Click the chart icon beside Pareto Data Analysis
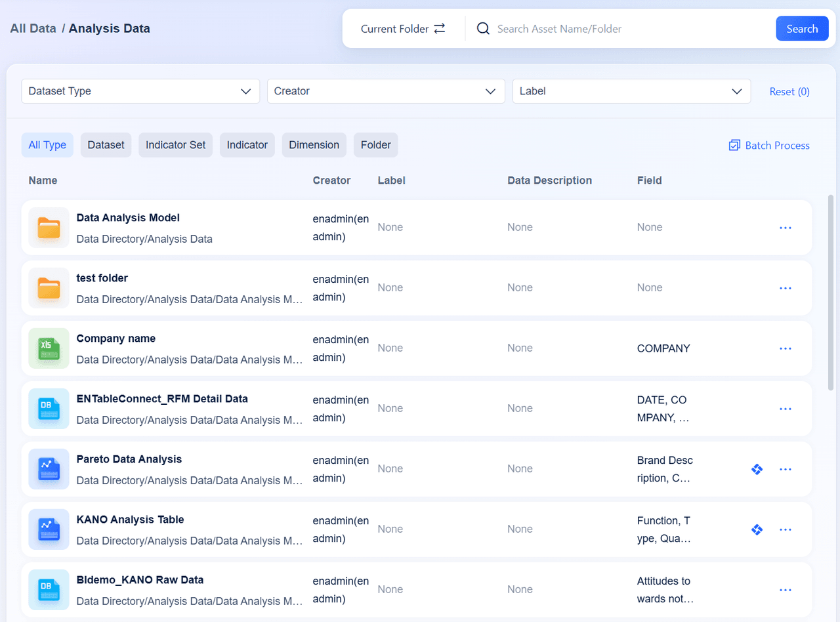This screenshot has width=840, height=622. (48, 468)
